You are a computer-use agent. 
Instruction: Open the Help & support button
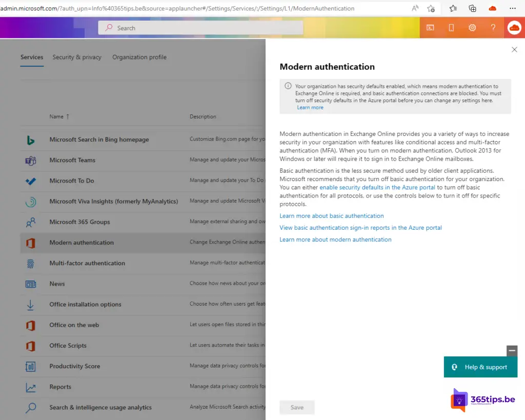[x=480, y=367]
